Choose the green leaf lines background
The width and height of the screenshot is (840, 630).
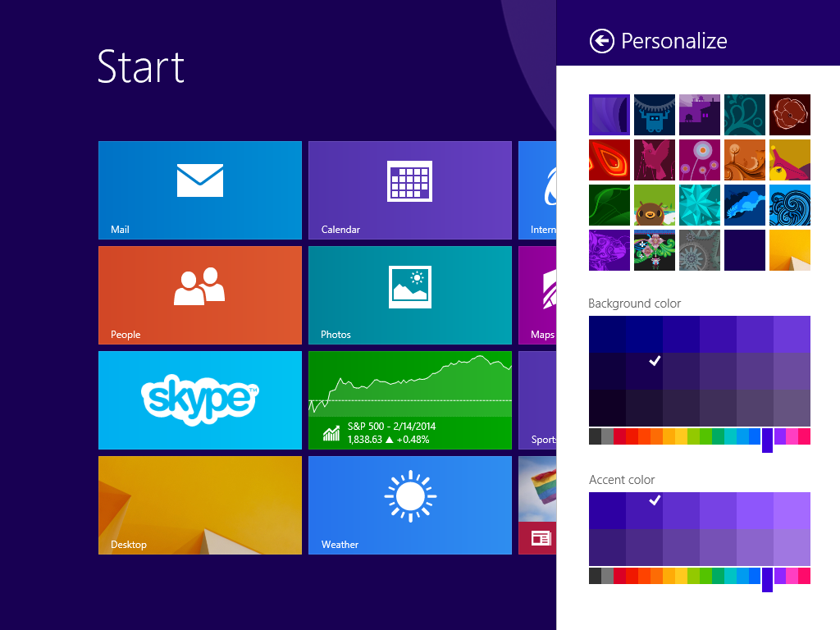[609, 205]
